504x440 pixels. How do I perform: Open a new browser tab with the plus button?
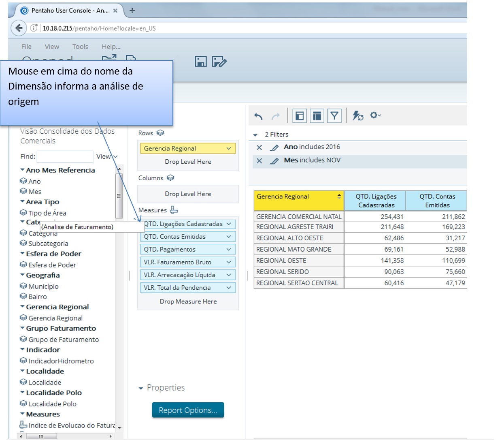click(132, 11)
